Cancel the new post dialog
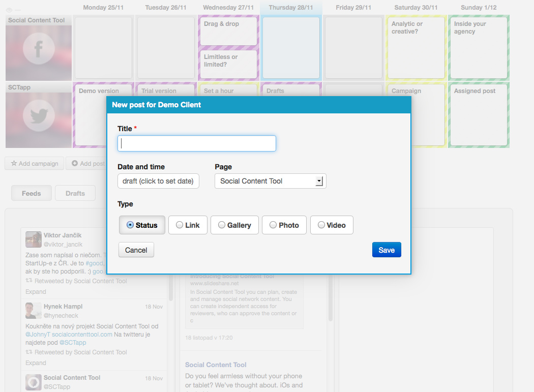 coord(136,250)
